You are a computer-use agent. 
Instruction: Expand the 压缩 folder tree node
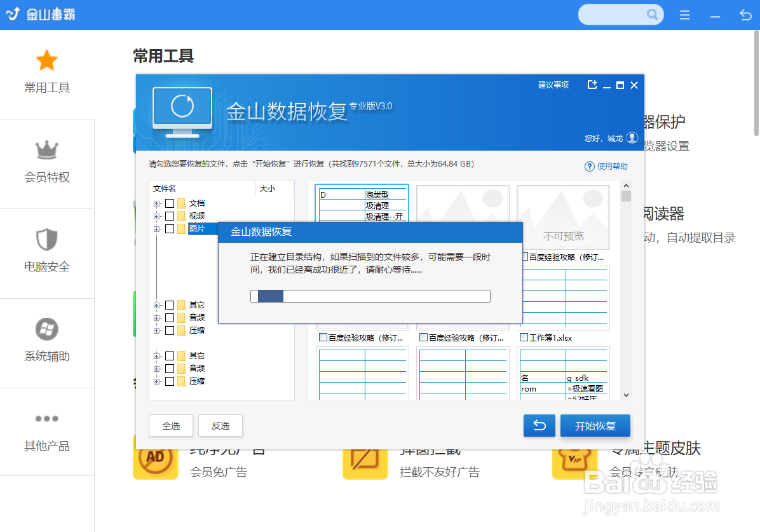pyautogui.click(x=156, y=330)
